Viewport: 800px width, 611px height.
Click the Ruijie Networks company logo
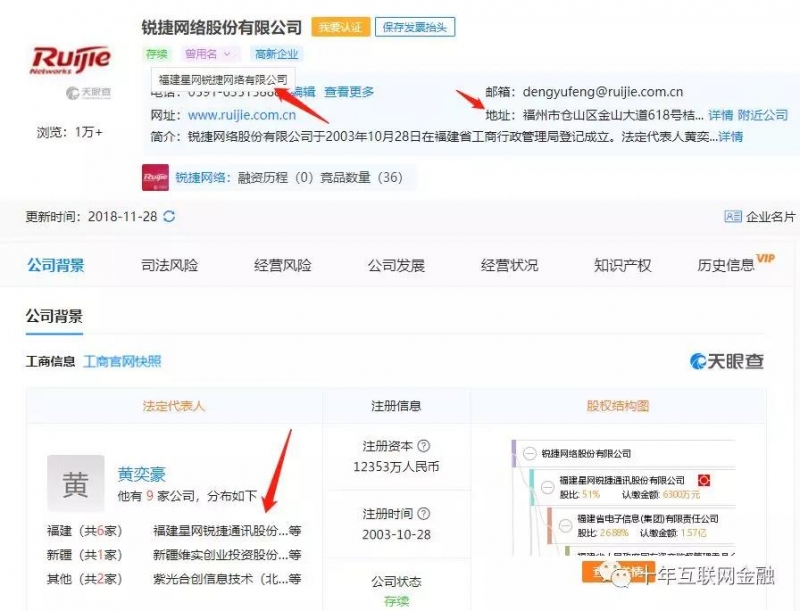point(70,60)
